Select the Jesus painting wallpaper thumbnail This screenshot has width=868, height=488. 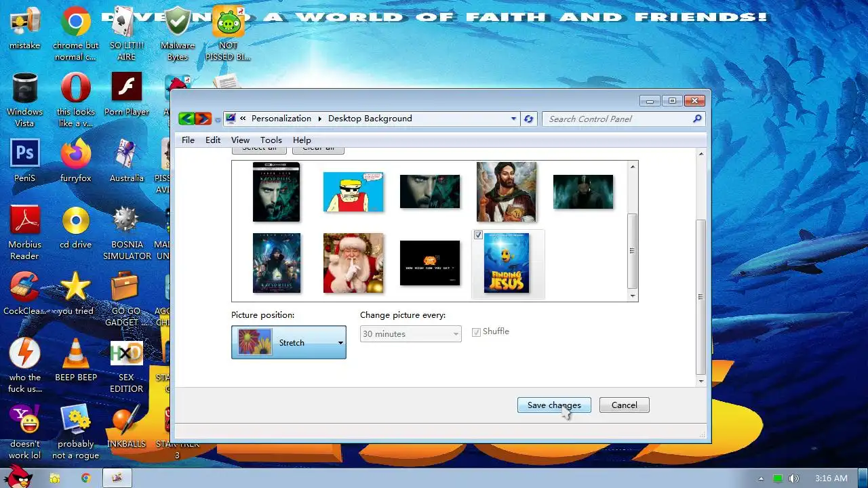click(506, 191)
